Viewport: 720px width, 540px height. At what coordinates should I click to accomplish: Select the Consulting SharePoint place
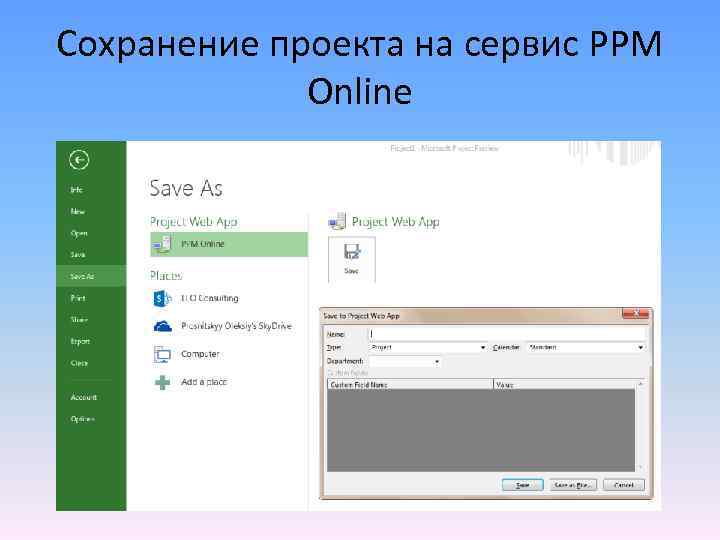tap(209, 298)
